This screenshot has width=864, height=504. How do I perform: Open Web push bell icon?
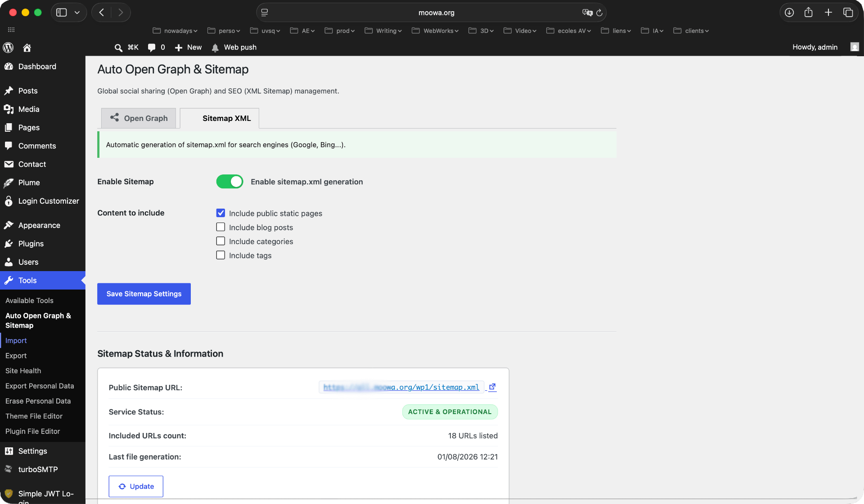coord(215,48)
